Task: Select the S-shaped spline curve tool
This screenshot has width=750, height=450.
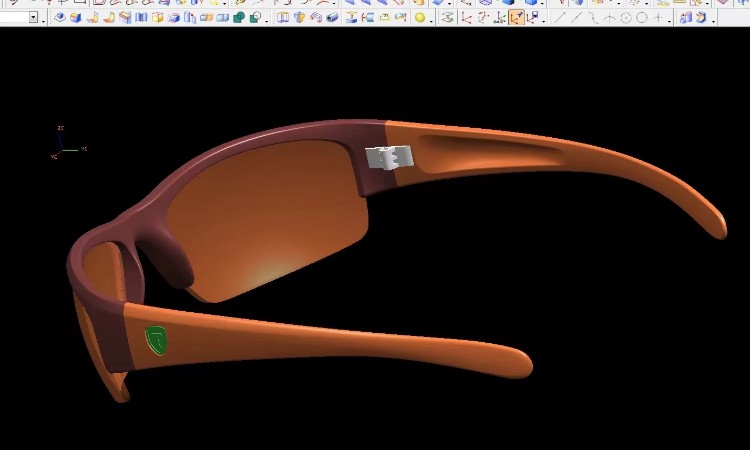Action: 592,17
